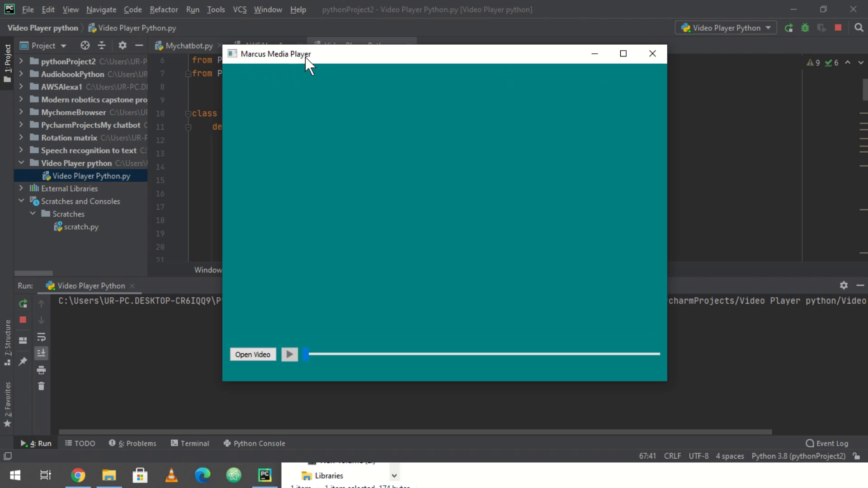Open search everywhere with the magnifier icon
The image size is (868, 488).
click(859, 28)
